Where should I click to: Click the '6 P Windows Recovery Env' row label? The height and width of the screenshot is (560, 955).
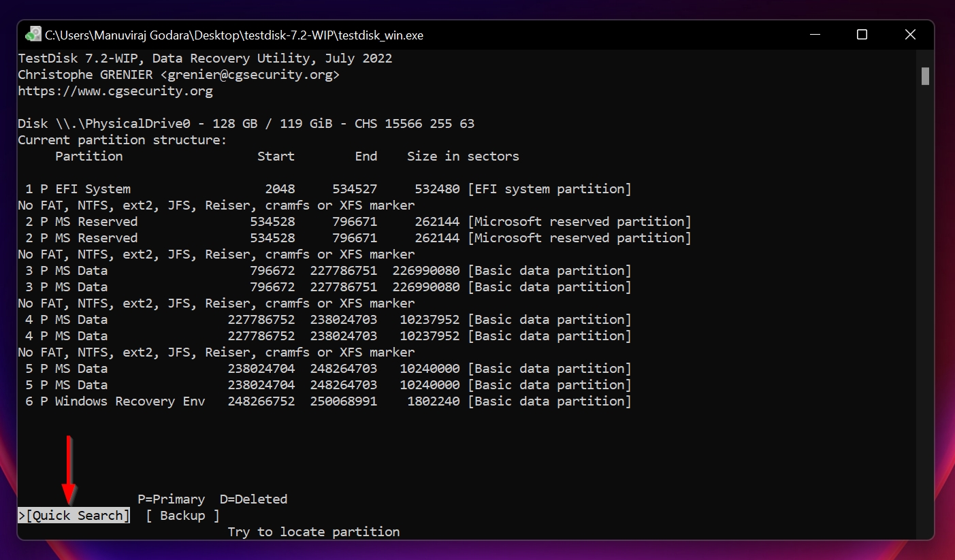point(115,401)
